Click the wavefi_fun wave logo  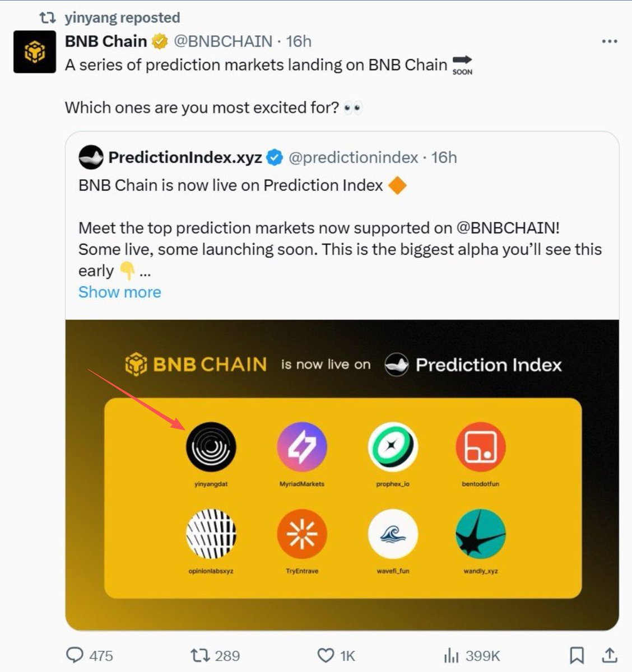[393, 534]
